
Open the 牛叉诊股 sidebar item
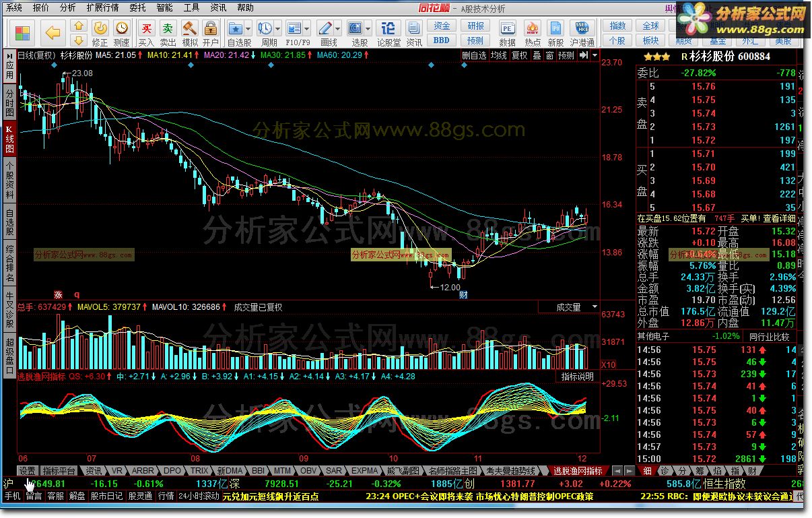click(9, 309)
